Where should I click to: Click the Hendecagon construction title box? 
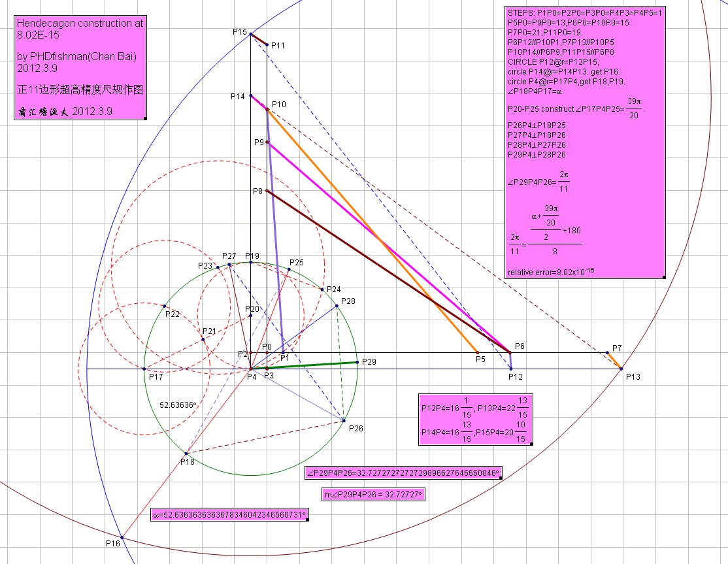(78, 65)
